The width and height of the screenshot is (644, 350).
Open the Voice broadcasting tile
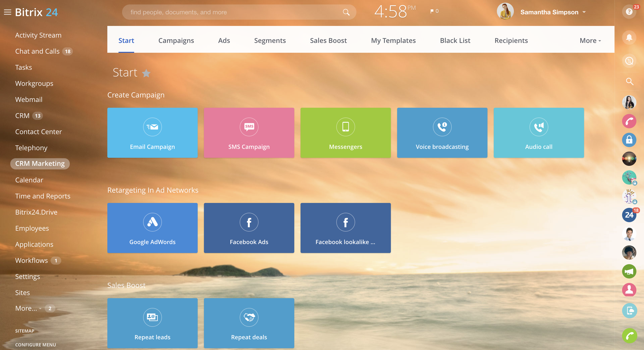(442, 133)
